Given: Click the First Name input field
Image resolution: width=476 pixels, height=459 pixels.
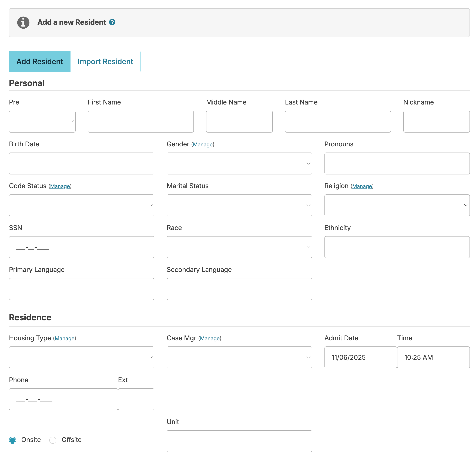Looking at the screenshot, I should [141, 122].
